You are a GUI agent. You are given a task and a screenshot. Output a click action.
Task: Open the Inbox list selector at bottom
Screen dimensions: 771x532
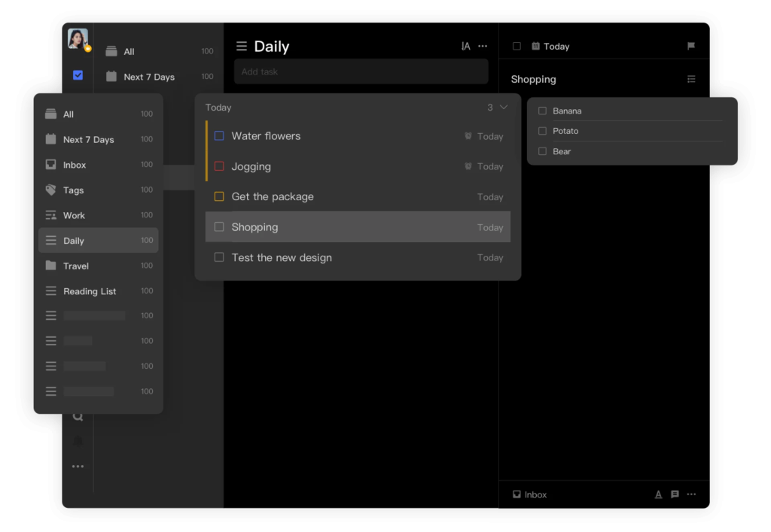(x=529, y=494)
